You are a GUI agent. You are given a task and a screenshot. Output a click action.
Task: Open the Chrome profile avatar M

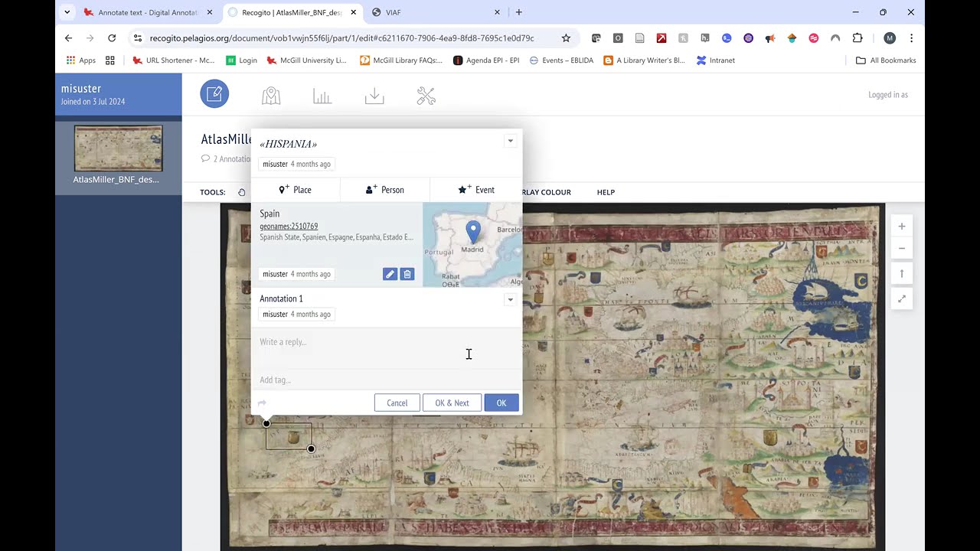point(889,38)
